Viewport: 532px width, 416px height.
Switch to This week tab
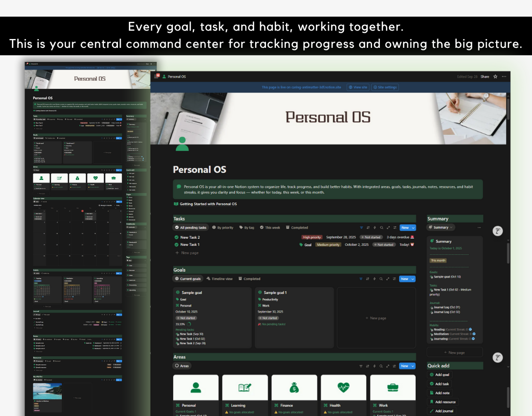pos(270,228)
